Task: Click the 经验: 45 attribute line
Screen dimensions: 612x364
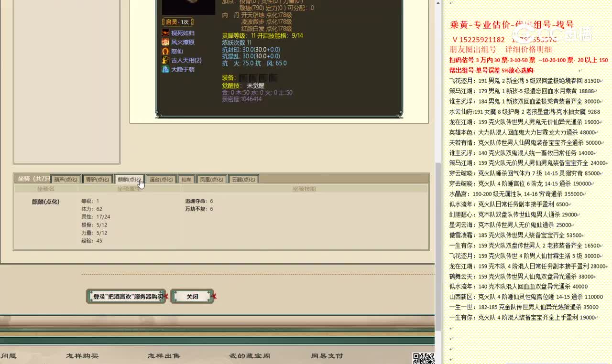Action: [92, 241]
